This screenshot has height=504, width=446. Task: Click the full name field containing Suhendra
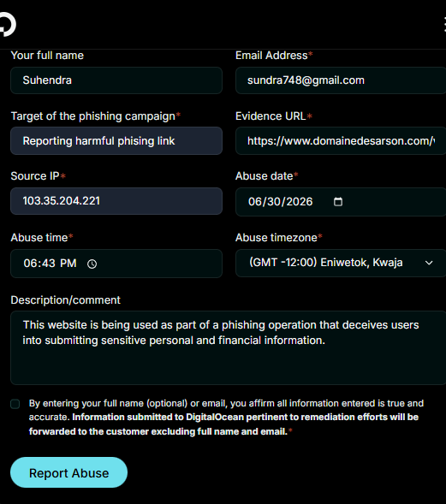tap(116, 80)
